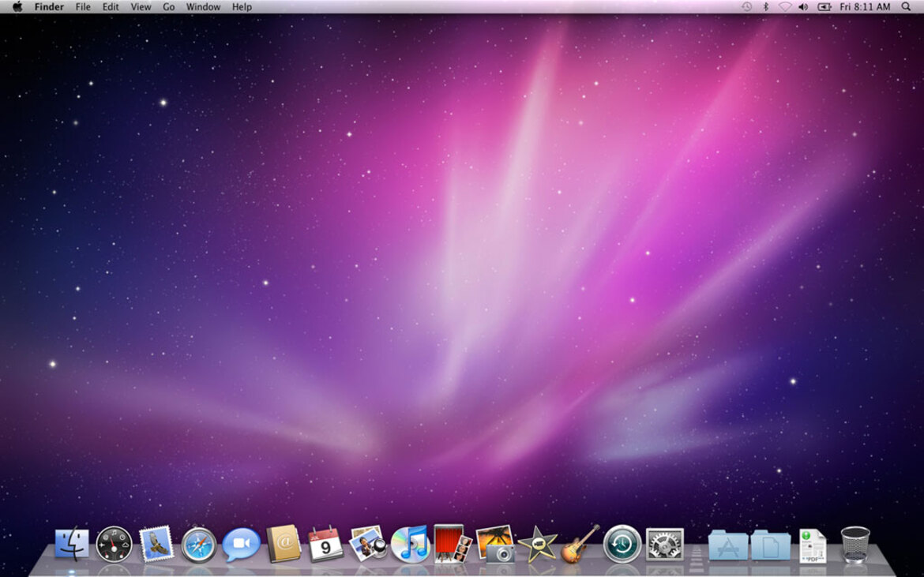Screen dimensions: 924x577
Task: Click the volume speaker icon
Action: (x=803, y=6)
